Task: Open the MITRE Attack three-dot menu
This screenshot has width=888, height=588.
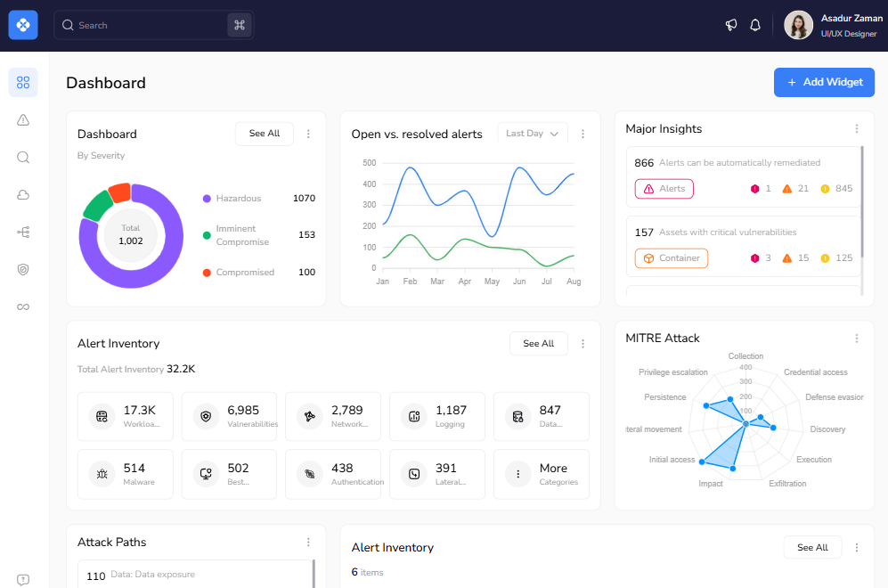Action: (857, 339)
